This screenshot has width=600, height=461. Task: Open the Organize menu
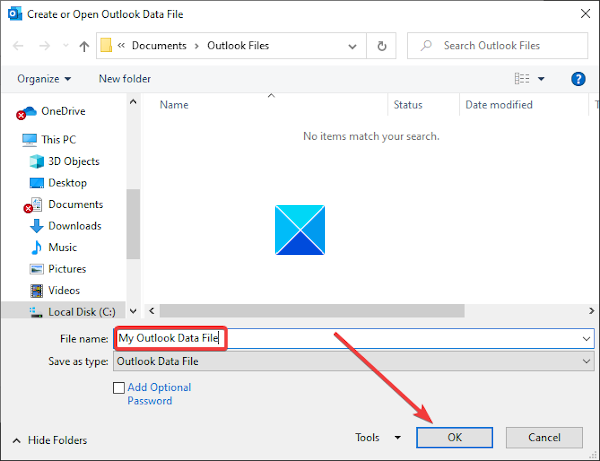(x=44, y=79)
